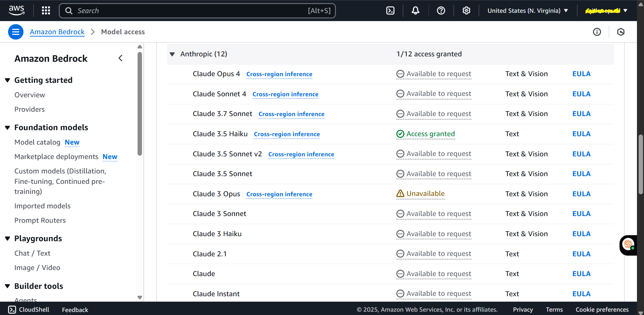Collapse the Builder tools section
This screenshot has height=315, width=644.
(7, 286)
